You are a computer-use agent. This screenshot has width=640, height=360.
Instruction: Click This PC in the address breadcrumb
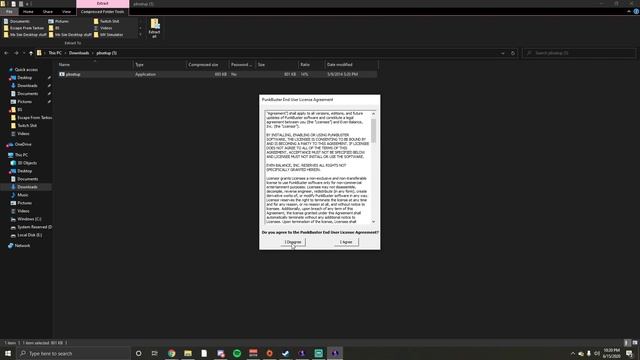(x=55, y=53)
